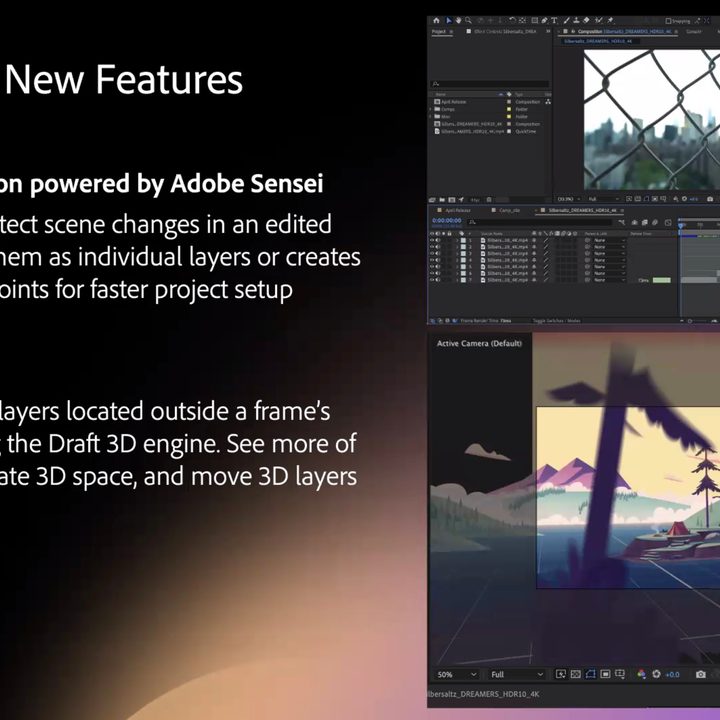
Task: Click the Project panel search field
Action: [x=490, y=84]
